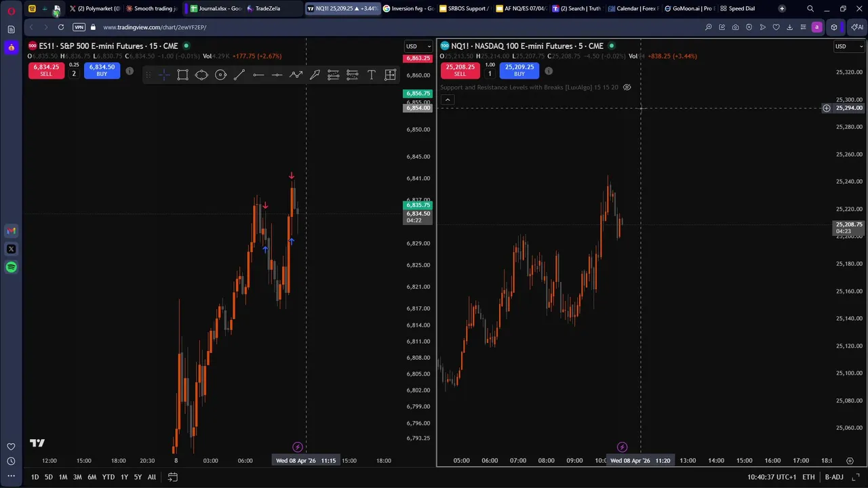The width and height of the screenshot is (868, 488).
Task: Open NQ1! chart USD currency dropdown
Action: tap(849, 46)
